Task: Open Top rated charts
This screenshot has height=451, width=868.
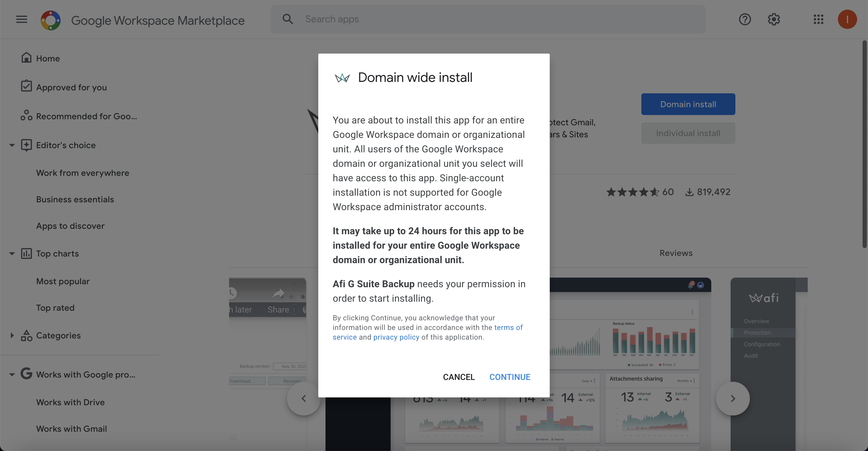Action: [x=55, y=308]
